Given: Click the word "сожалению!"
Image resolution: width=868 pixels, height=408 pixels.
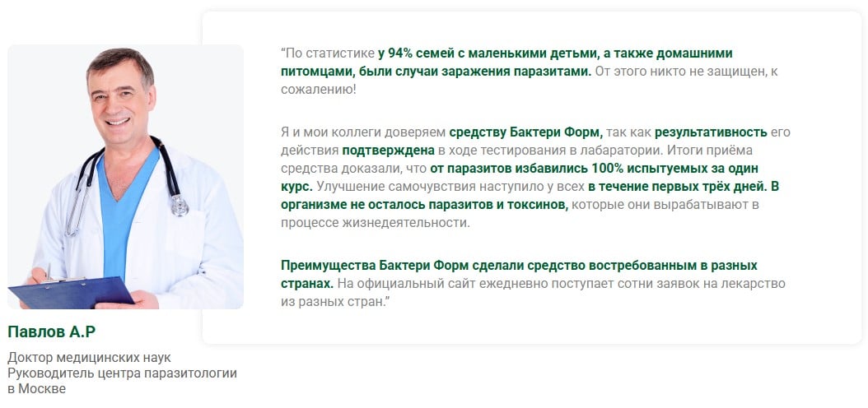Looking at the screenshot, I should click(x=319, y=90).
